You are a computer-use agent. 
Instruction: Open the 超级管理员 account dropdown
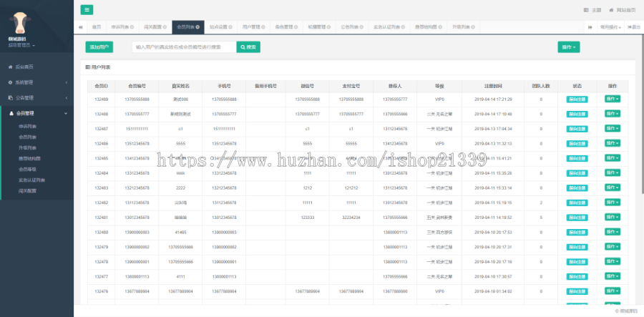[21, 45]
